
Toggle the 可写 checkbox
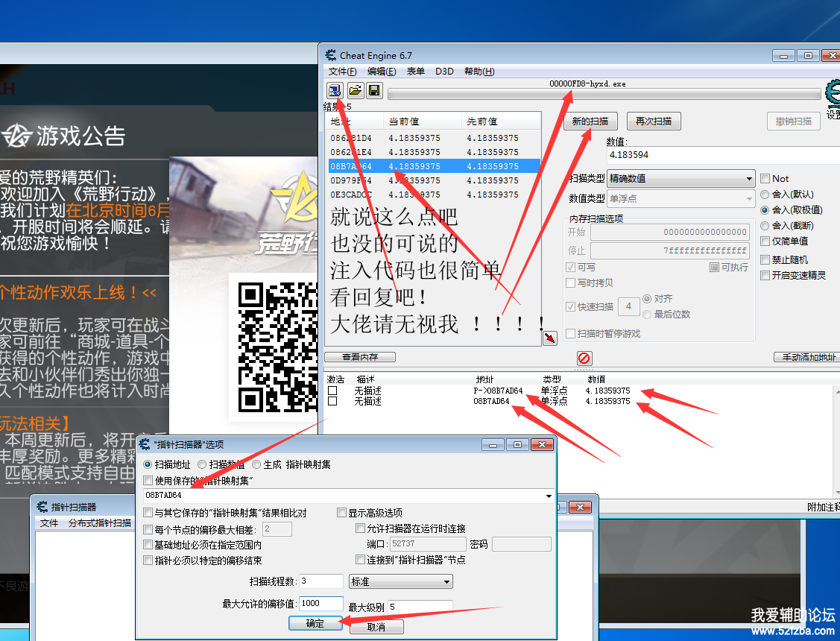point(570,267)
